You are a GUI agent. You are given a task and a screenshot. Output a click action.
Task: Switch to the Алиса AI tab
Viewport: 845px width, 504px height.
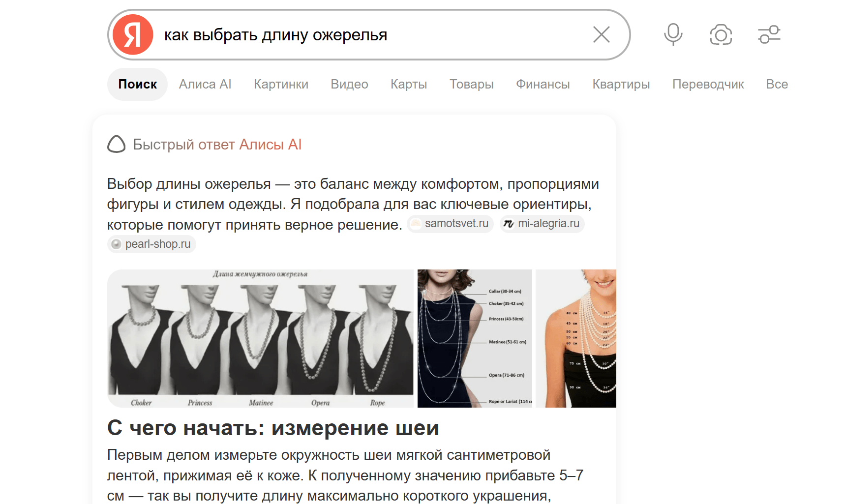[x=205, y=84]
